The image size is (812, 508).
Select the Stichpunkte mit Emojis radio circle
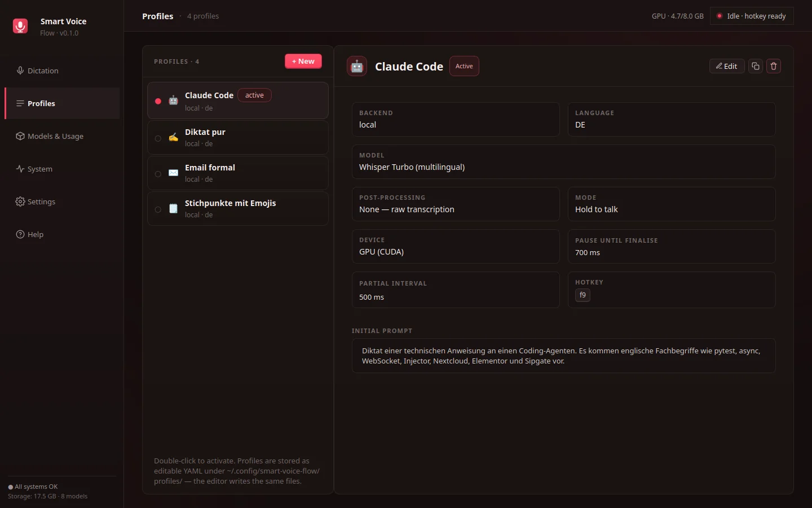pyautogui.click(x=158, y=209)
